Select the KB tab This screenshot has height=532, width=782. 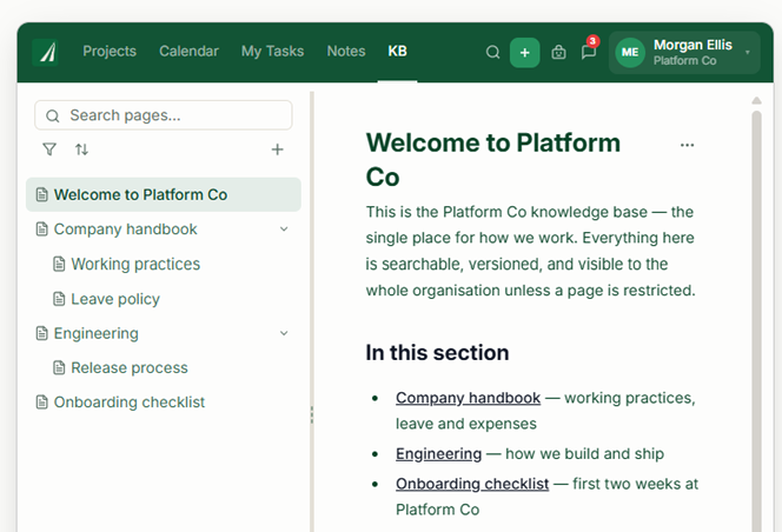click(397, 51)
